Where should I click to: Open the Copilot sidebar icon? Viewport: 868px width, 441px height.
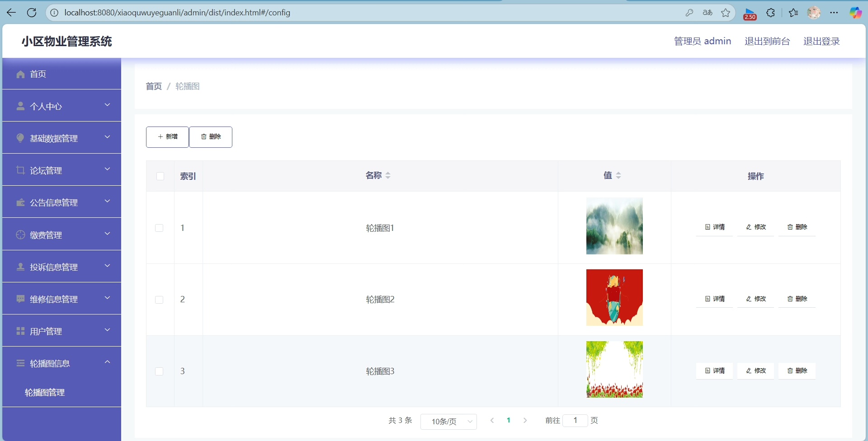point(855,13)
